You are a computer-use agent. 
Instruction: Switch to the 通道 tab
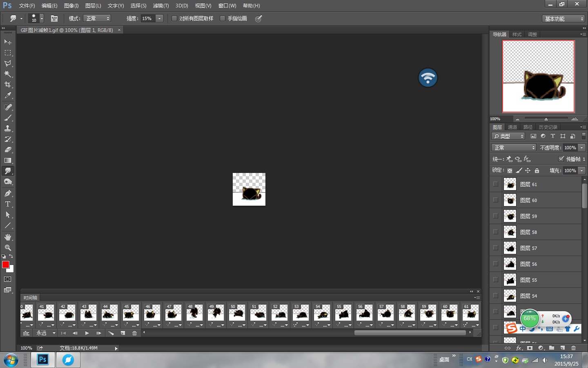pos(512,127)
